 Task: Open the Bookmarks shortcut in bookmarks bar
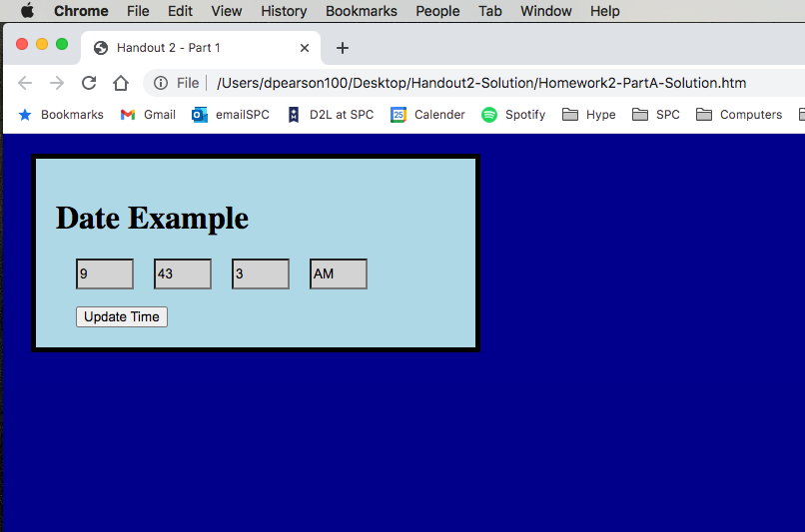click(x=72, y=115)
